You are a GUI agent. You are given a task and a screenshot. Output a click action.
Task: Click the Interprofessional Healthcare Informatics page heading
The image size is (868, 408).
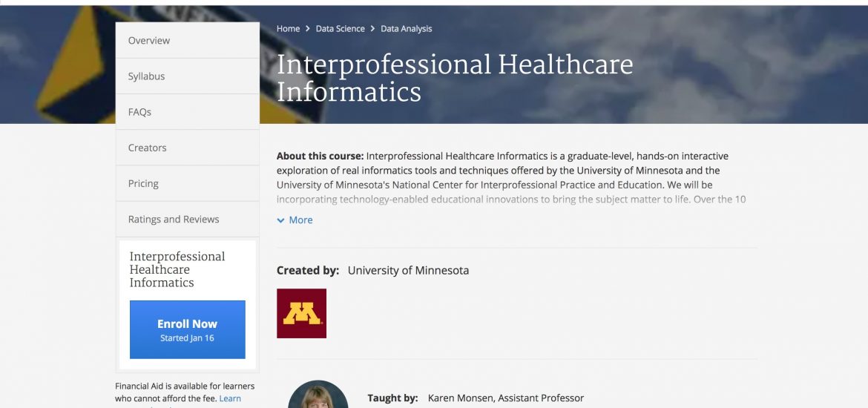455,78
